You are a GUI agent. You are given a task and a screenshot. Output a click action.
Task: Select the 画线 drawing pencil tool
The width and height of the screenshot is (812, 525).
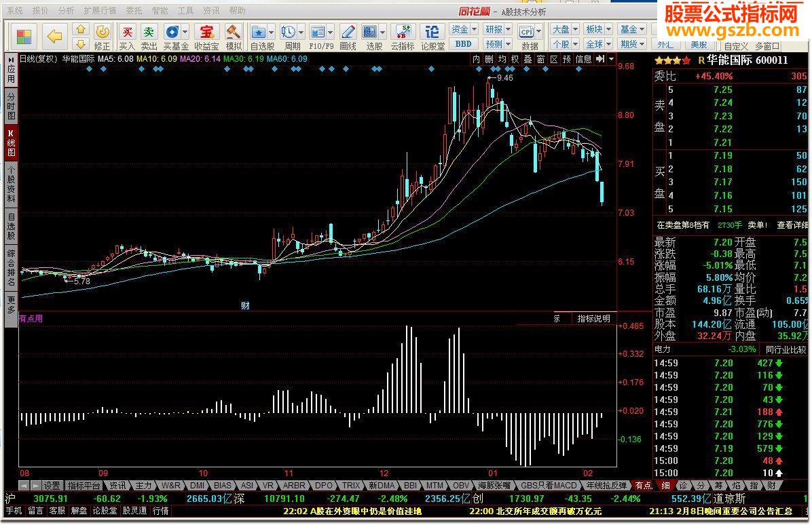tap(348, 32)
